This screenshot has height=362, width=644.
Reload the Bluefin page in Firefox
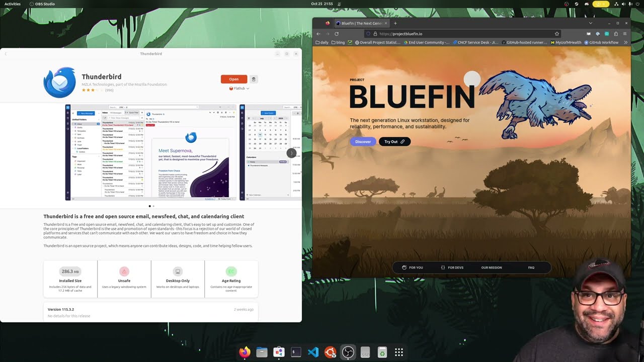click(x=337, y=34)
